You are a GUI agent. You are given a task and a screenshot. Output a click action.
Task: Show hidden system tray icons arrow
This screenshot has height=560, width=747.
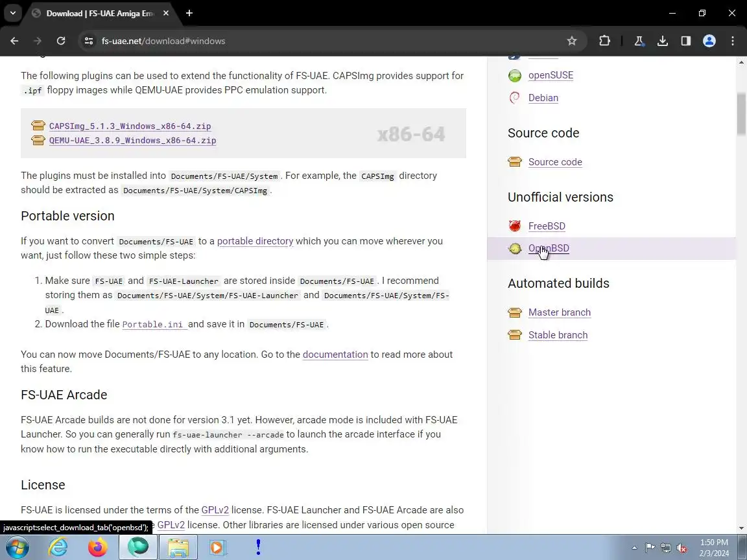point(634,548)
